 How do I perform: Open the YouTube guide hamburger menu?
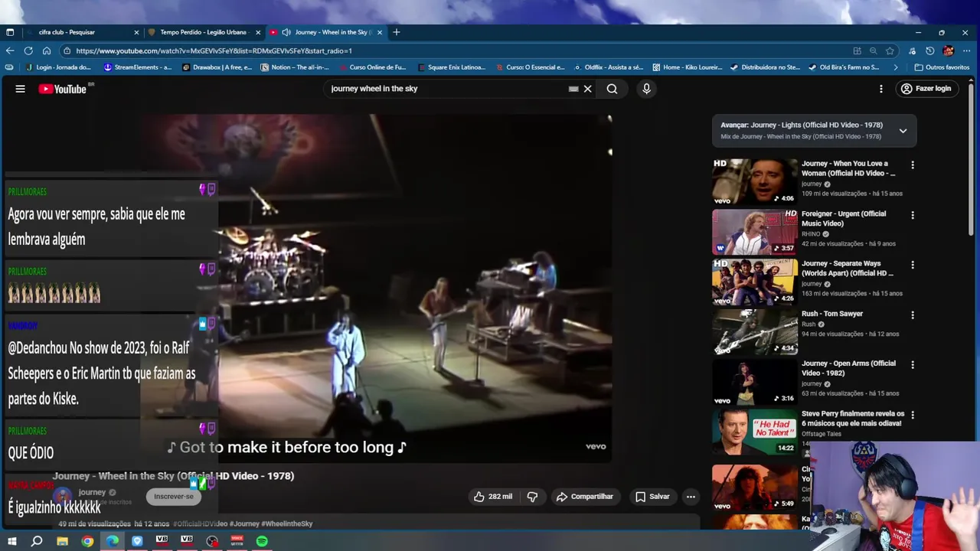(21, 89)
